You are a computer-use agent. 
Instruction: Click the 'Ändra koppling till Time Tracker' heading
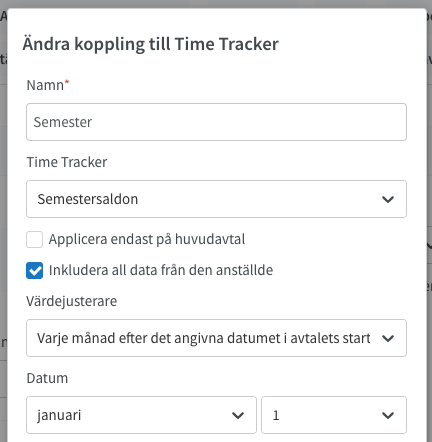[151, 44]
